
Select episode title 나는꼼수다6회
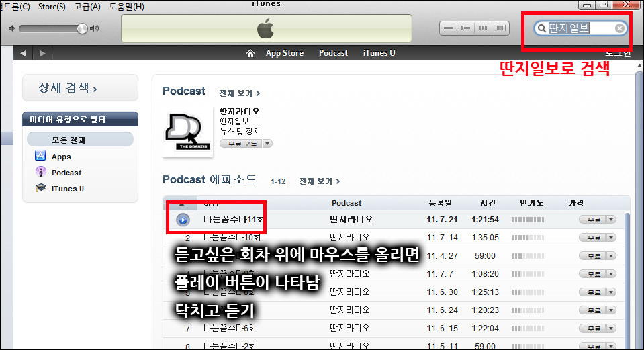230,329
